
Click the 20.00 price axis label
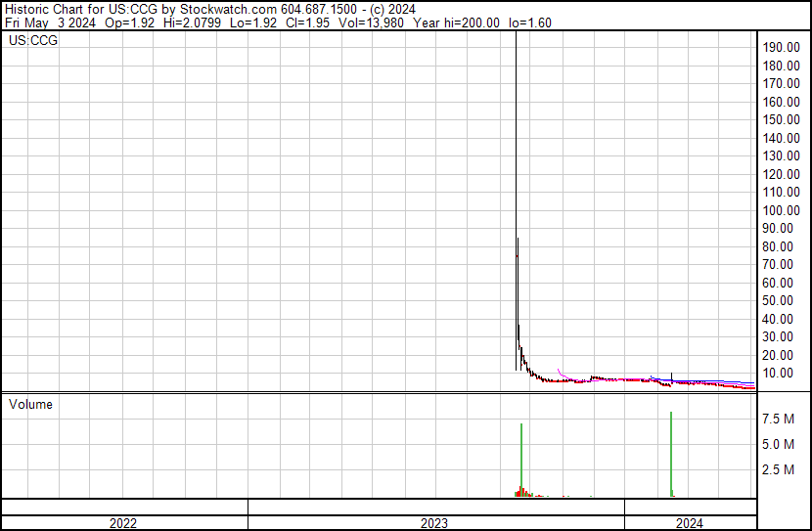778,356
